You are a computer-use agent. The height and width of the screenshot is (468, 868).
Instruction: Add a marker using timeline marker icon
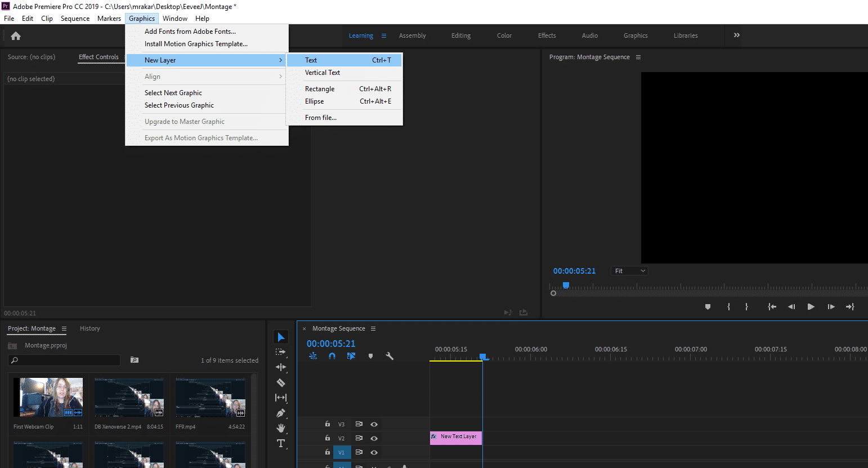[370, 355]
